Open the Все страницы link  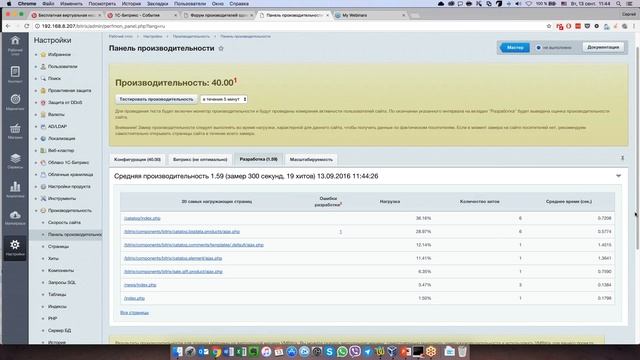pos(134,313)
